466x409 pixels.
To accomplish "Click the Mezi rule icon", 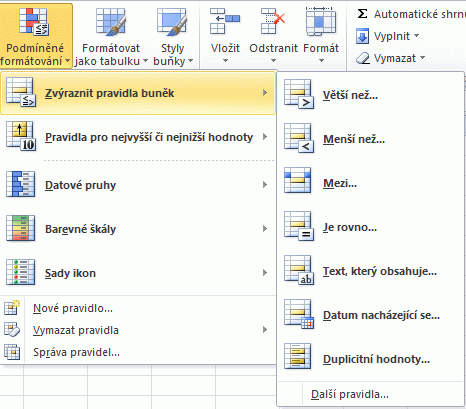I will tap(298, 181).
